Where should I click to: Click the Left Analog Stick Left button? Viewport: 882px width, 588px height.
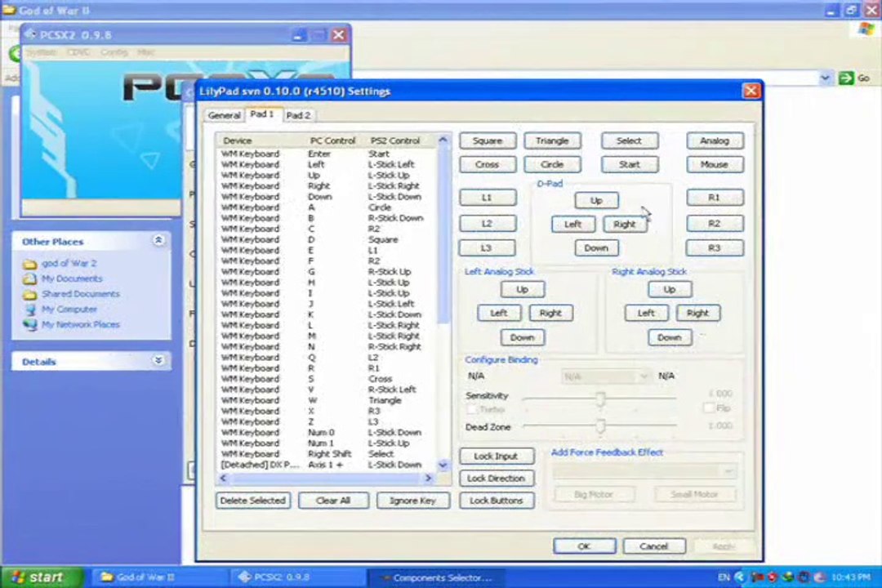(x=499, y=313)
